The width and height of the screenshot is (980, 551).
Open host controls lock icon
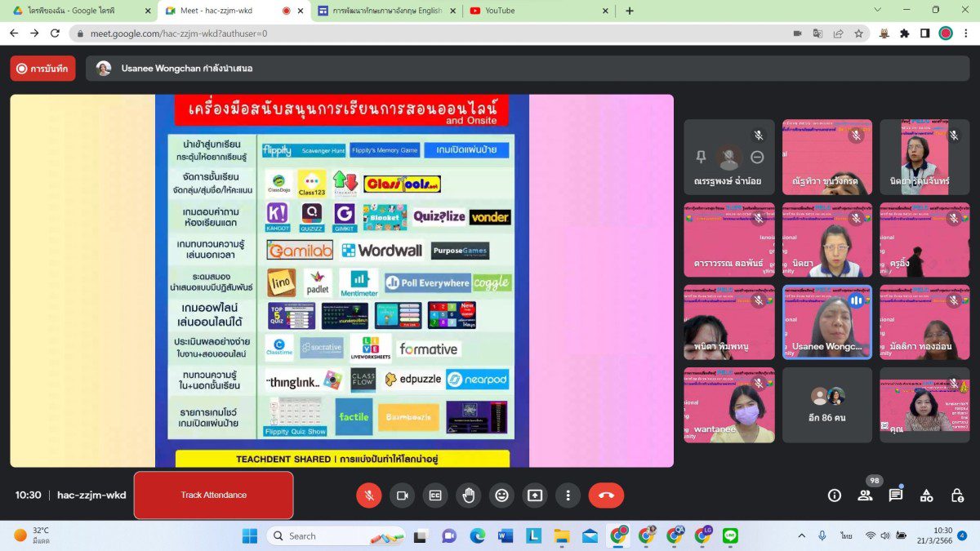[x=957, y=495]
